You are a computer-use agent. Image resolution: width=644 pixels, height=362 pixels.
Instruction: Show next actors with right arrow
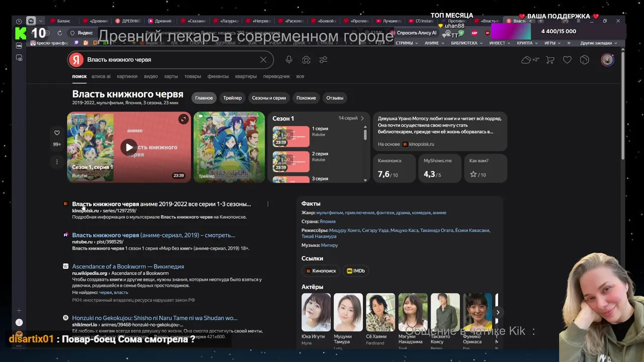[498, 312]
